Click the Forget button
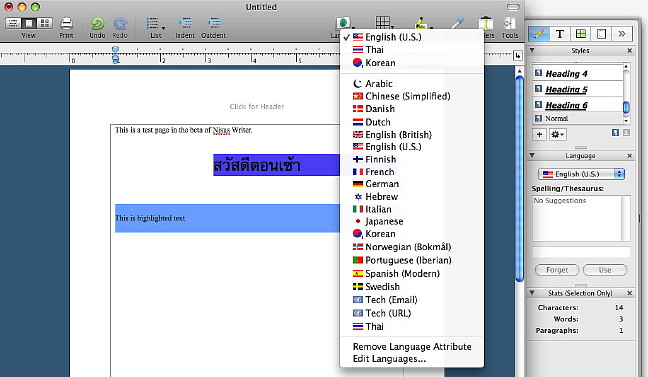 tap(557, 270)
